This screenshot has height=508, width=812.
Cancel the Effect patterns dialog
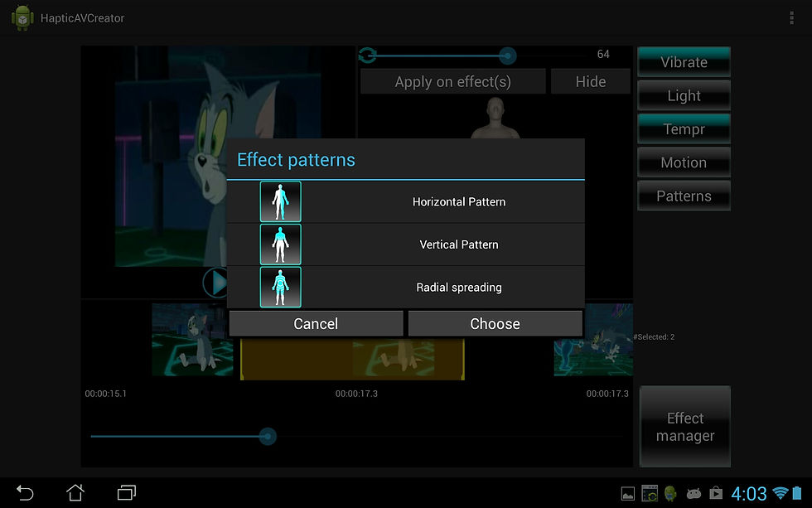click(x=316, y=324)
